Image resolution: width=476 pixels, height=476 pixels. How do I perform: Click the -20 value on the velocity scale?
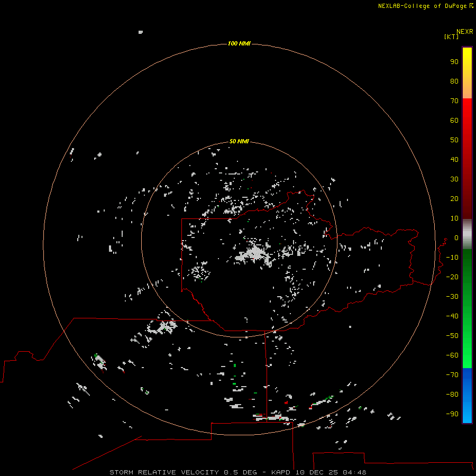click(x=452, y=277)
